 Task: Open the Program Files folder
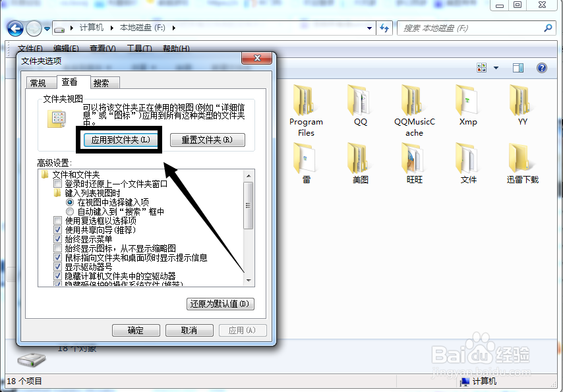306,110
